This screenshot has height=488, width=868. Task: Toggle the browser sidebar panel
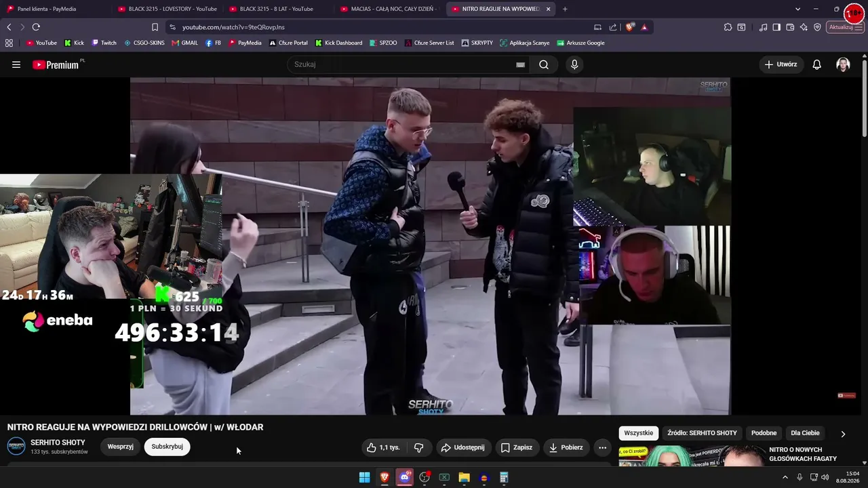pos(776,27)
